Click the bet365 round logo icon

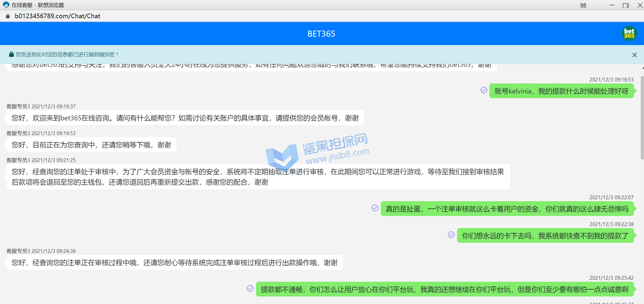pos(629,33)
